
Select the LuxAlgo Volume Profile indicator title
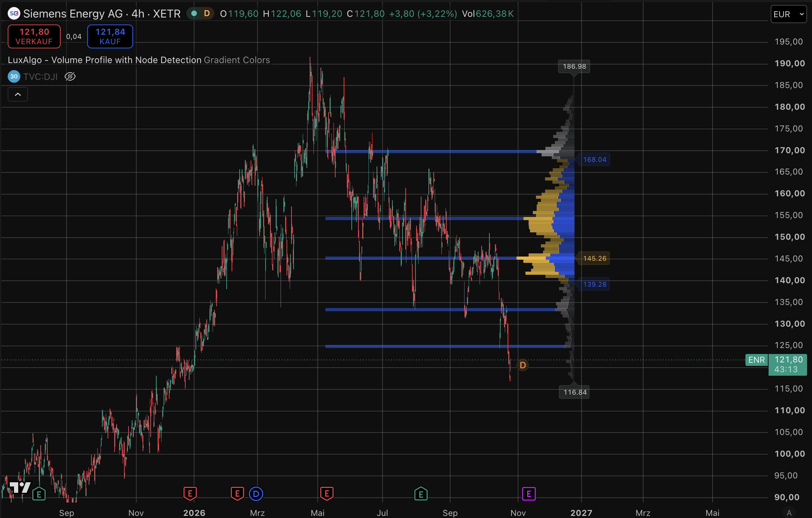click(x=104, y=60)
